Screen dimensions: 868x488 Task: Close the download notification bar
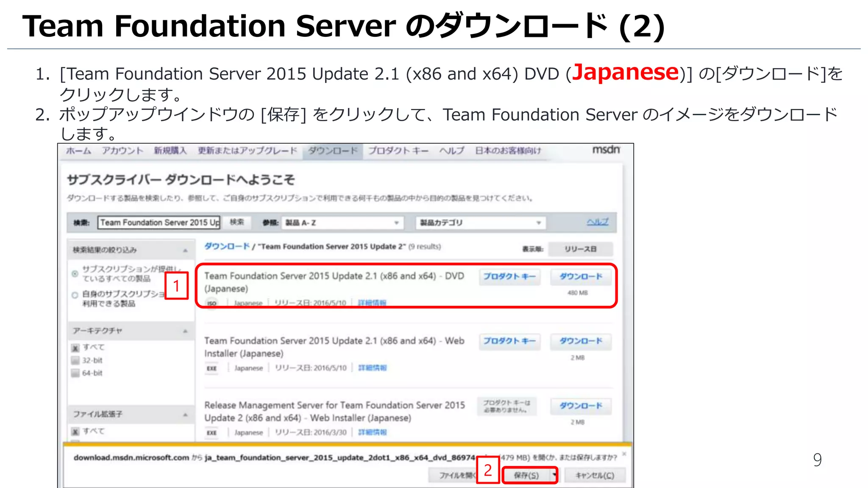(x=624, y=454)
